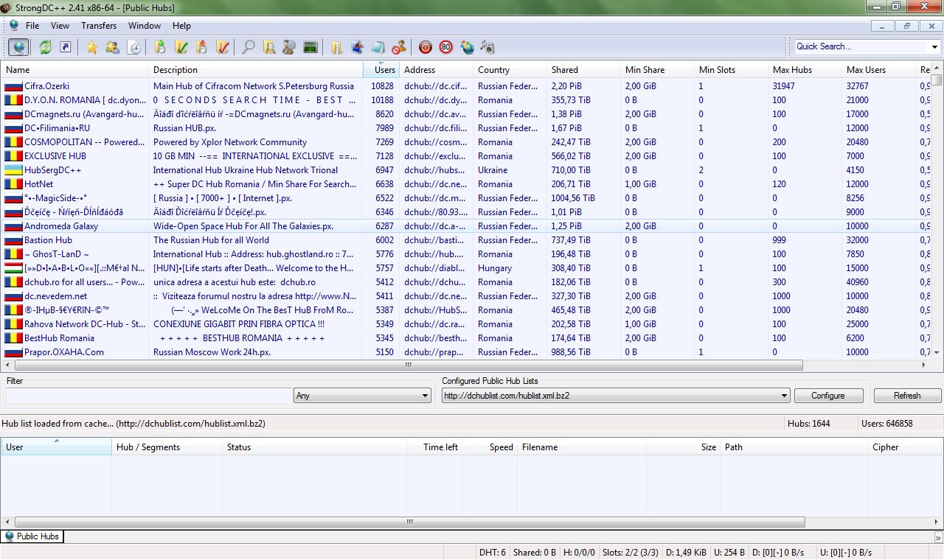Click the Configure button

click(828, 396)
